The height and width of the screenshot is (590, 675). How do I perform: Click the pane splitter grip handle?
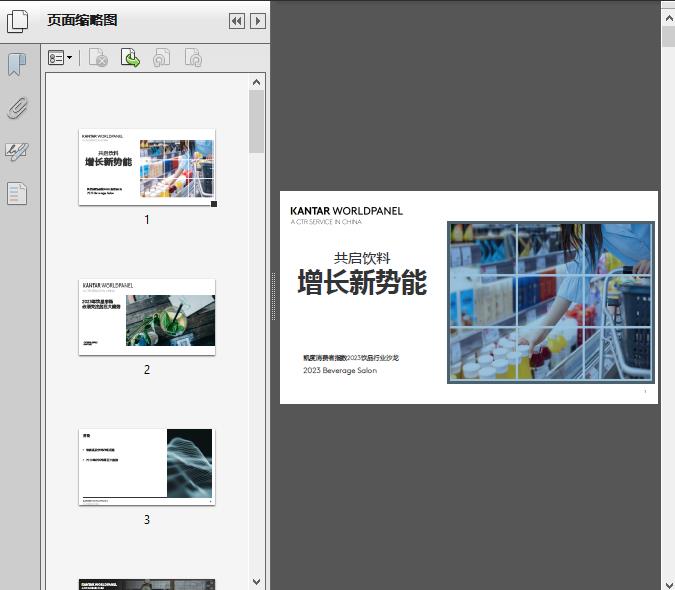[273, 297]
